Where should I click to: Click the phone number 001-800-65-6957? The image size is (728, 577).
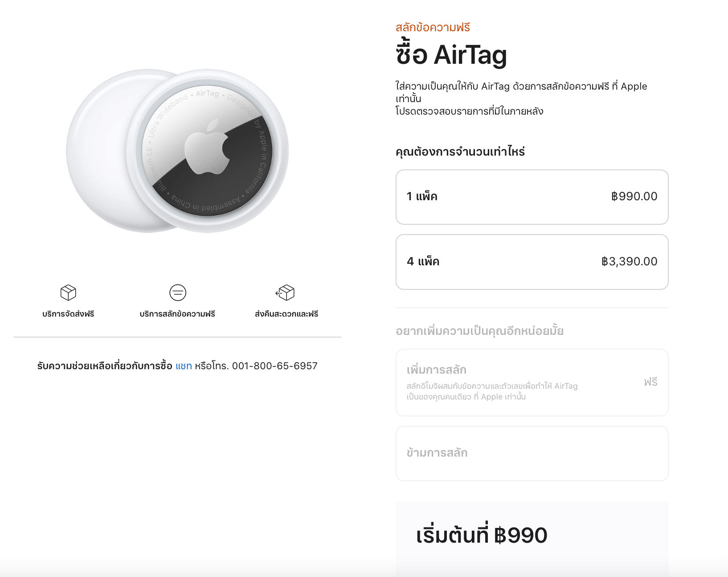click(x=274, y=366)
